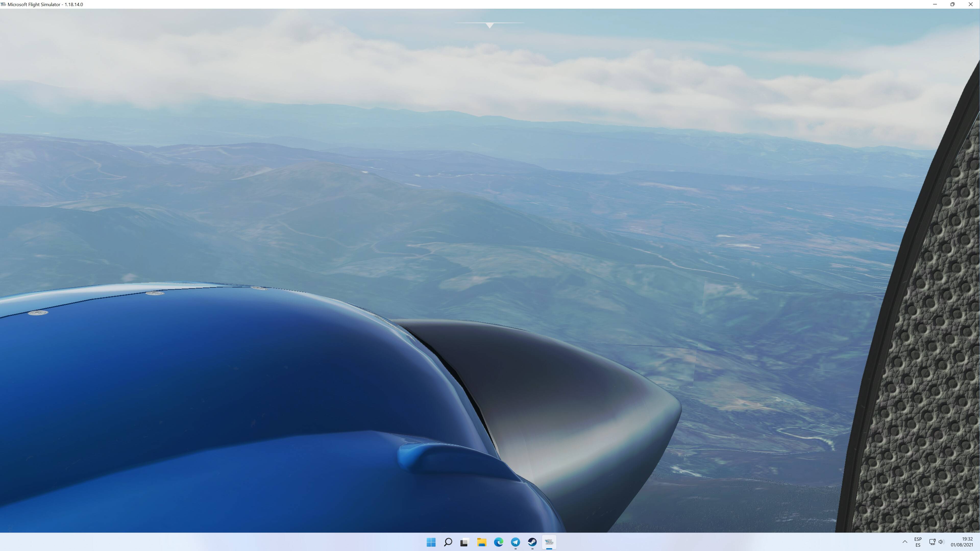Viewport: 980px width, 551px height.
Task: Launch File Explorer from taskbar
Action: (482, 542)
